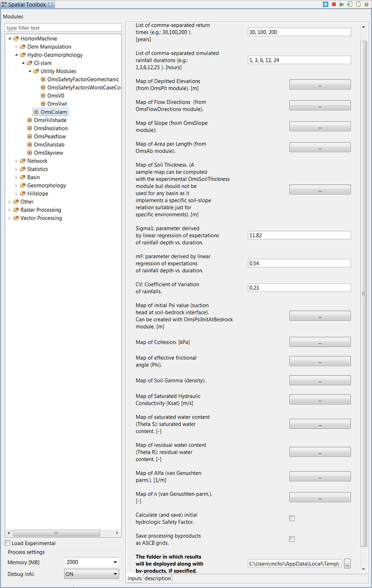
Task: Click the green run module icon
Action: pyautogui.click(x=342, y=4)
